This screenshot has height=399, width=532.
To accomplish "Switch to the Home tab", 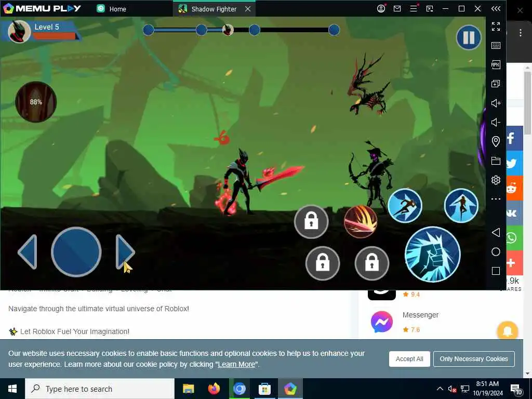I will (x=112, y=9).
